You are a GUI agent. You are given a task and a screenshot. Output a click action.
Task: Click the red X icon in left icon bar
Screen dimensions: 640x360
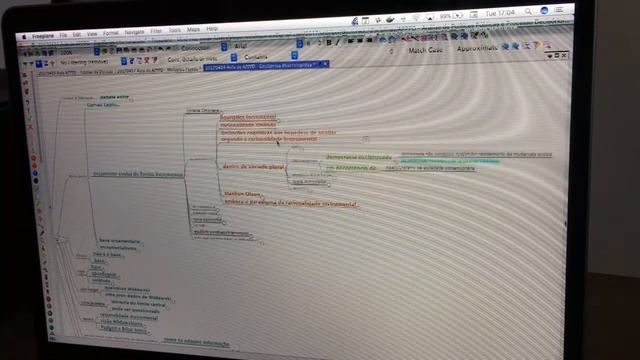30,127
